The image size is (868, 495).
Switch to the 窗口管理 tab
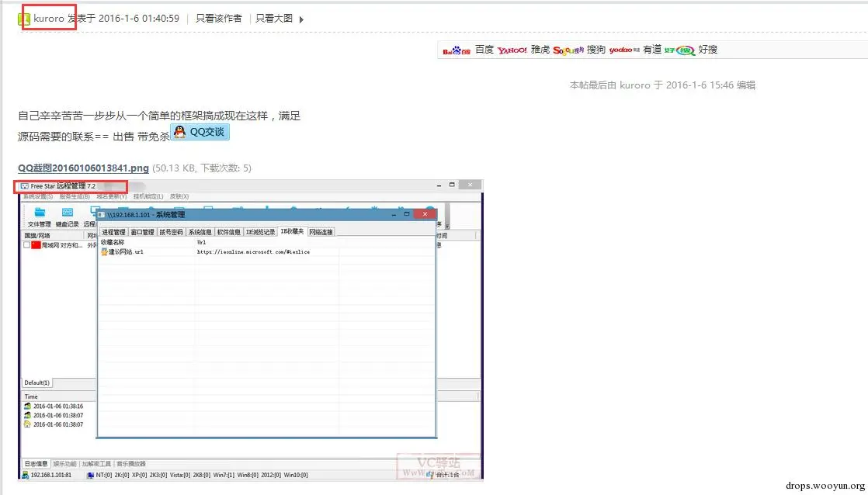(142, 232)
